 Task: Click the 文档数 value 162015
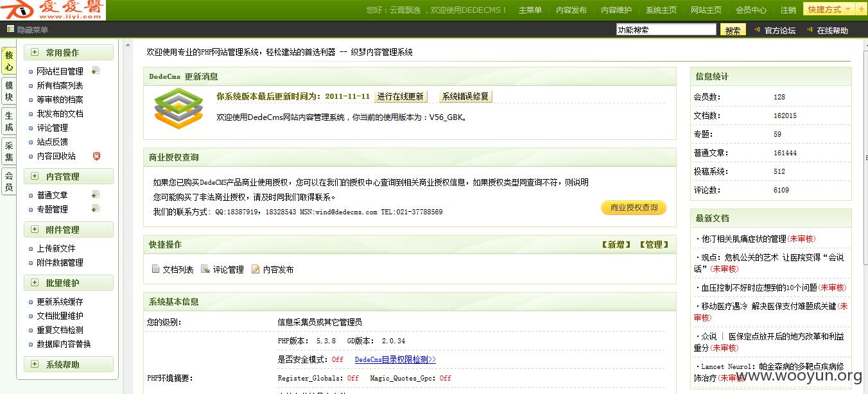pyautogui.click(x=785, y=116)
